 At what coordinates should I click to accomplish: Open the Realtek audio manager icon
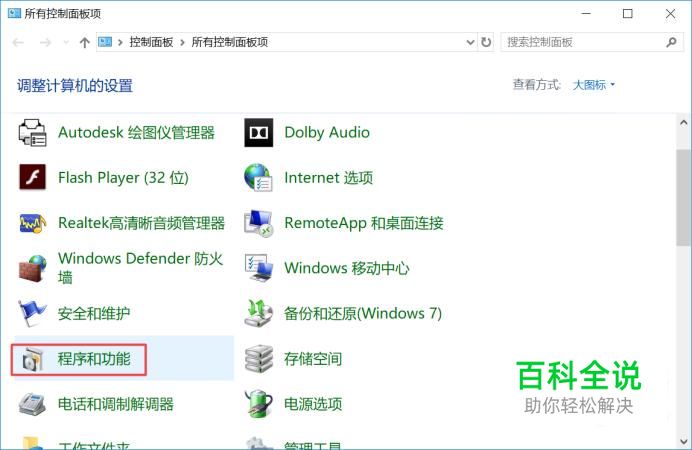coord(32,223)
